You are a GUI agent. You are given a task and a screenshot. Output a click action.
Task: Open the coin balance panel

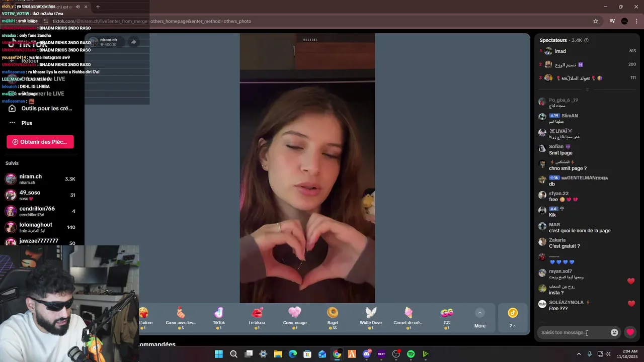pos(513,318)
